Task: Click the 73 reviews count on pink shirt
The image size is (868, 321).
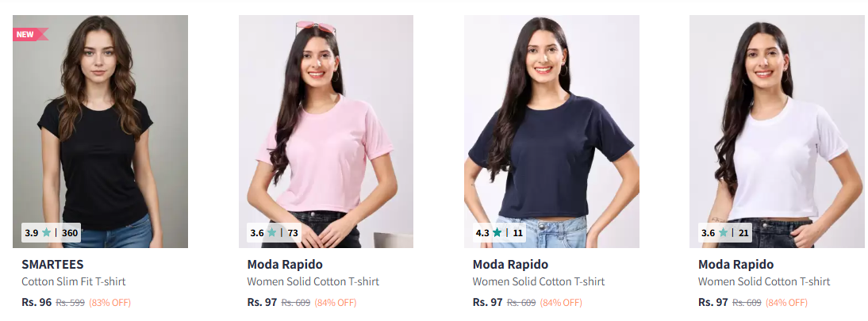Action: click(x=293, y=233)
